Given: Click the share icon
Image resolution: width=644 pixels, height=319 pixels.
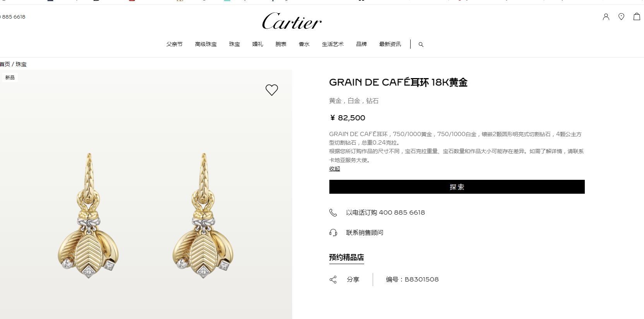Looking at the screenshot, I should (x=333, y=280).
